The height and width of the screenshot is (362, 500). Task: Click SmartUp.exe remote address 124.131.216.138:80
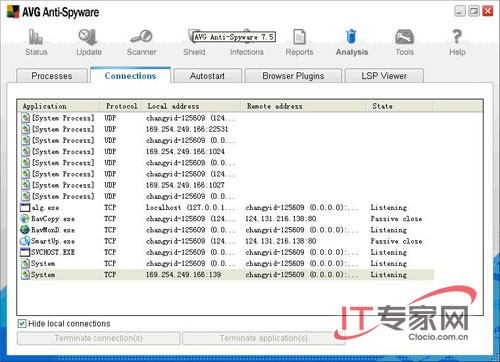click(281, 241)
